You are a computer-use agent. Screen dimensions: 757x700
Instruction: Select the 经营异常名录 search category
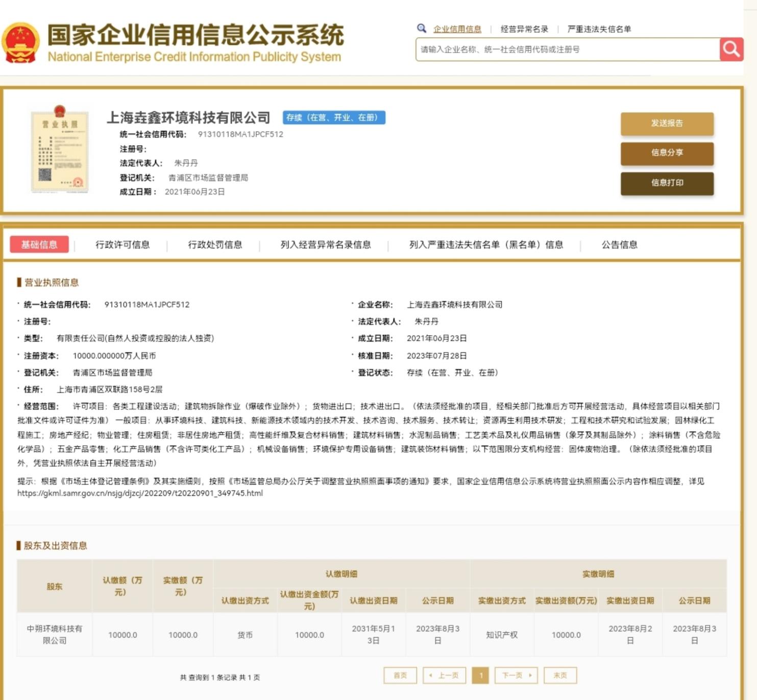pos(524,29)
